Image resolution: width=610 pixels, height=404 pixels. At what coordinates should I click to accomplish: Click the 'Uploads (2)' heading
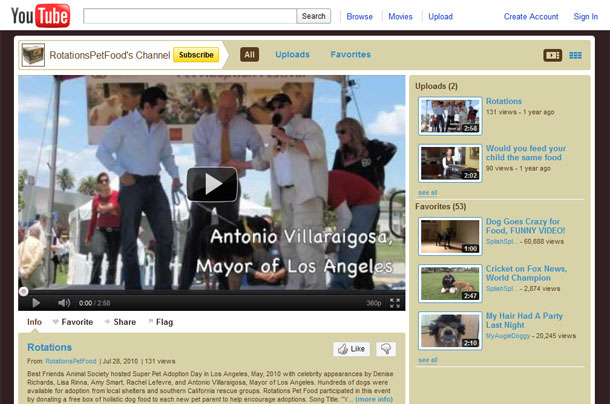click(436, 86)
